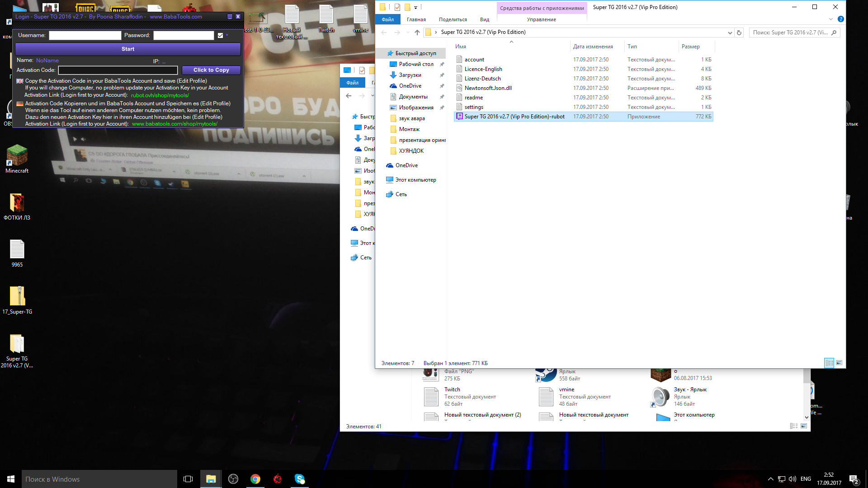Show hidden system tray icons

point(770,479)
